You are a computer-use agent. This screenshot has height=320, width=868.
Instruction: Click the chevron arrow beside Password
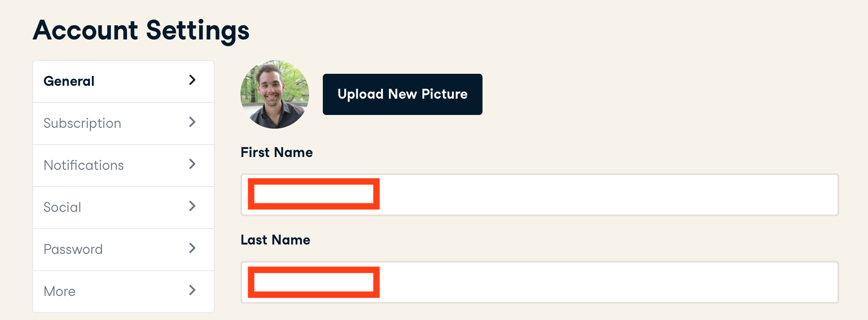(192, 248)
